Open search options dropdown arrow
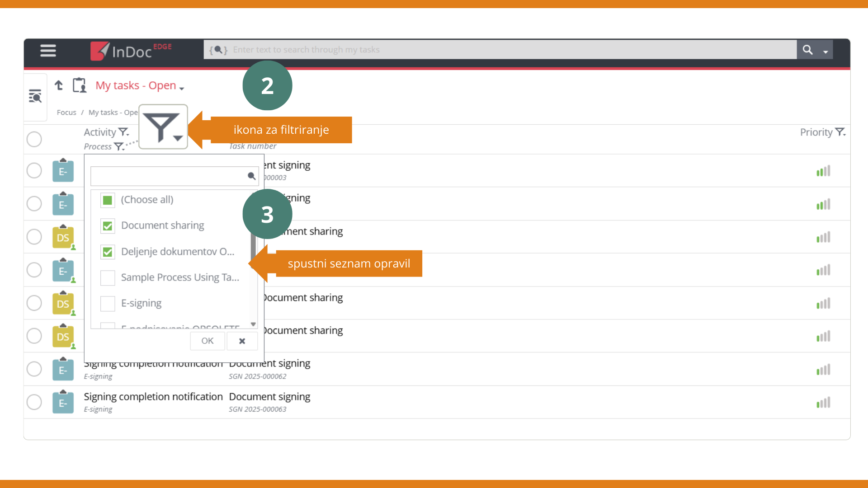Screen dimensions: 868x488 (826, 52)
